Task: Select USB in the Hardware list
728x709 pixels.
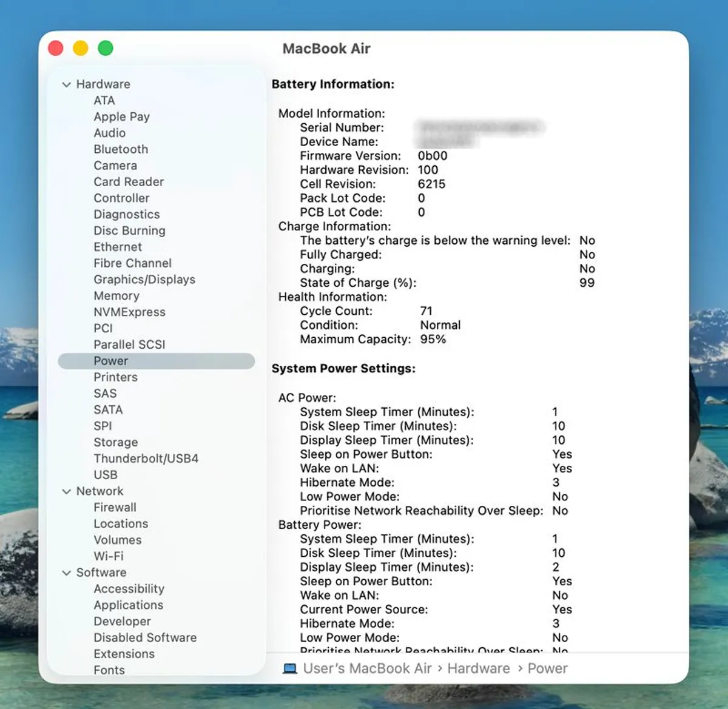Action: tap(106, 475)
